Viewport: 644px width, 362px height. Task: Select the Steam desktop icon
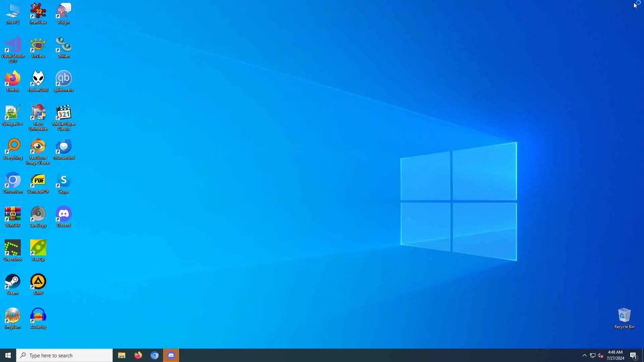[13, 284]
